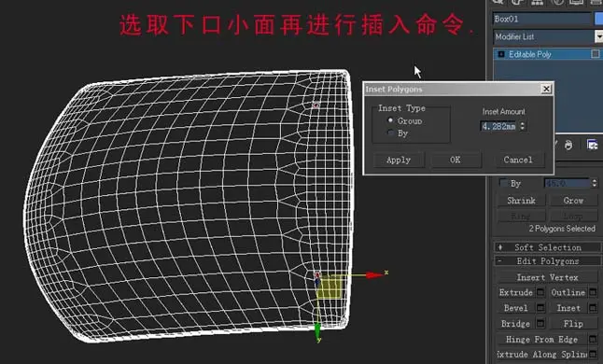
Task: Click OK in Inset Polygons dialog
Action: (456, 160)
